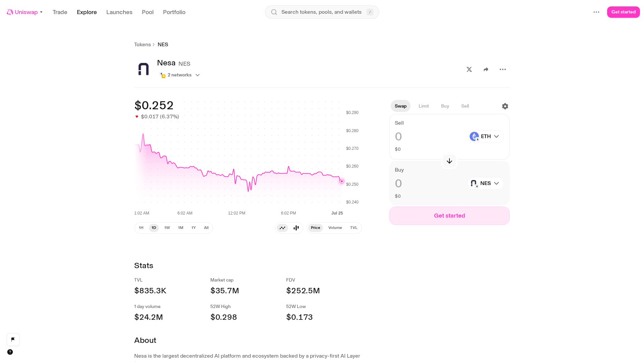Share the Nesa token page
644x362 pixels.
486,69
